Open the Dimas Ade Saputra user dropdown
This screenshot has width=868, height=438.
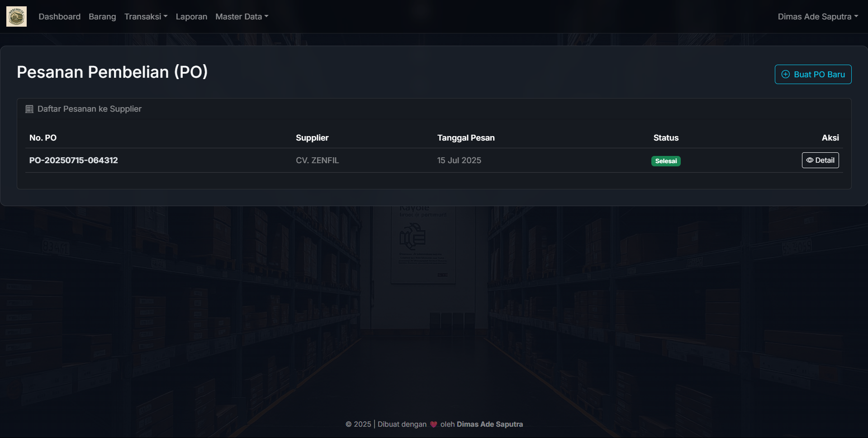[817, 17]
